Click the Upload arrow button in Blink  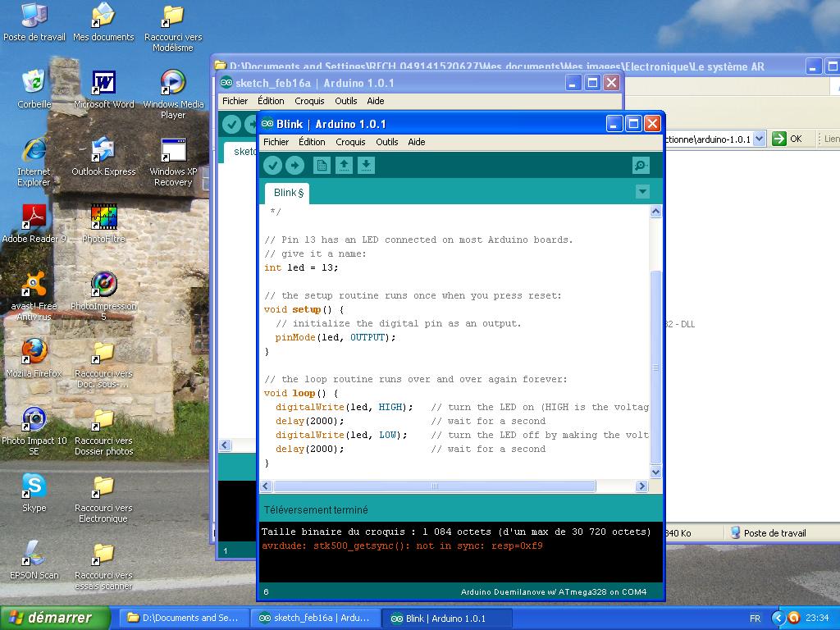point(294,166)
